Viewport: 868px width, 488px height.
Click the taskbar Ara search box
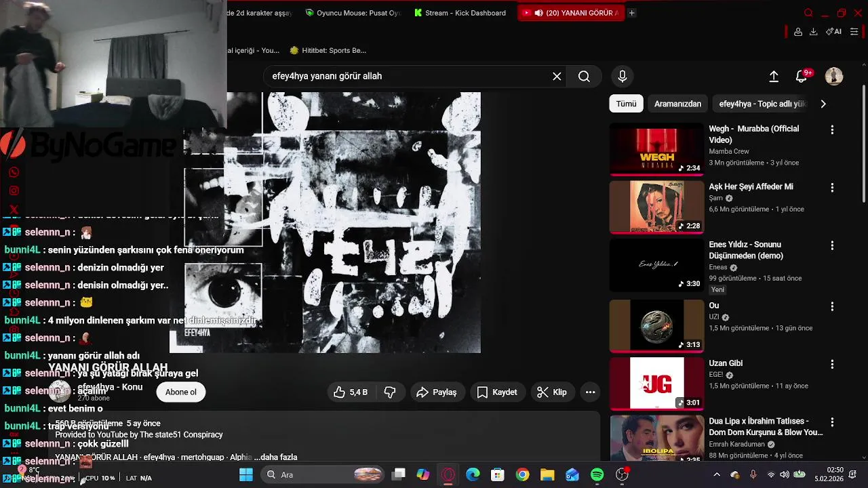point(323,475)
